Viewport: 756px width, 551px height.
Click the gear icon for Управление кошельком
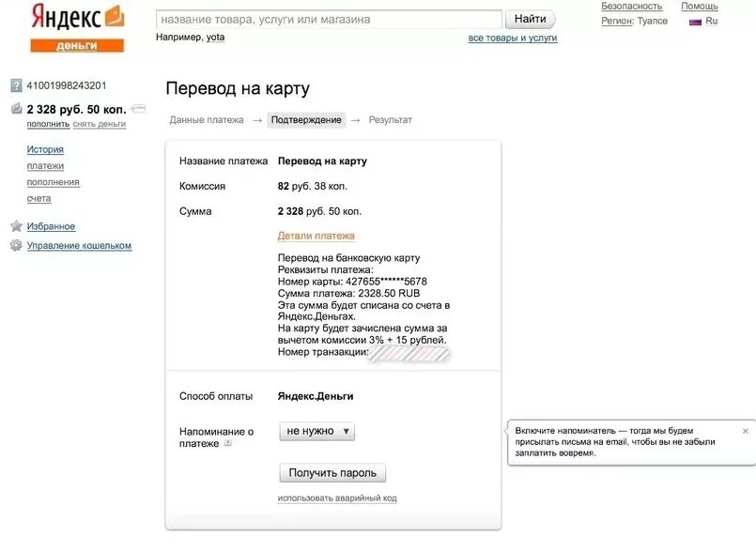click(16, 245)
